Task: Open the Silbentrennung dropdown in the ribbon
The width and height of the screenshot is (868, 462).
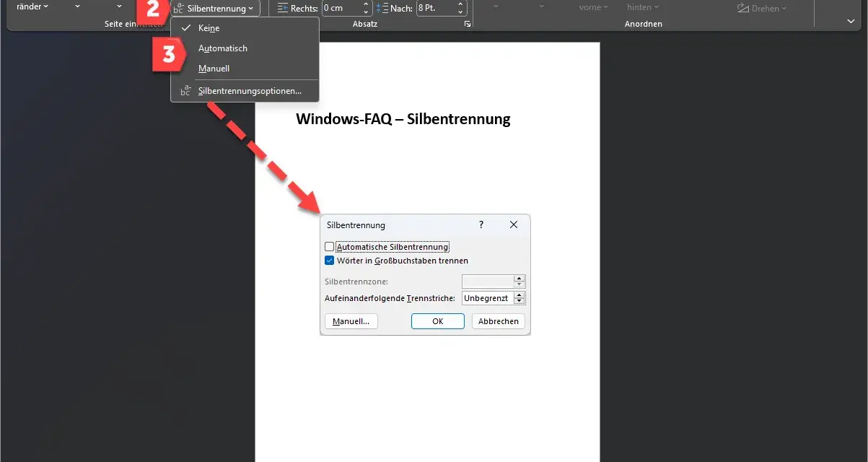Action: coord(215,9)
